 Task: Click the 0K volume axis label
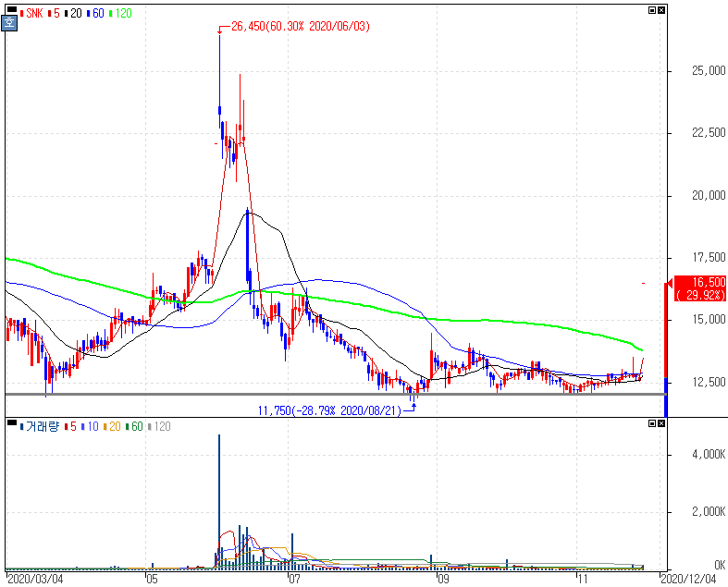click(x=720, y=565)
